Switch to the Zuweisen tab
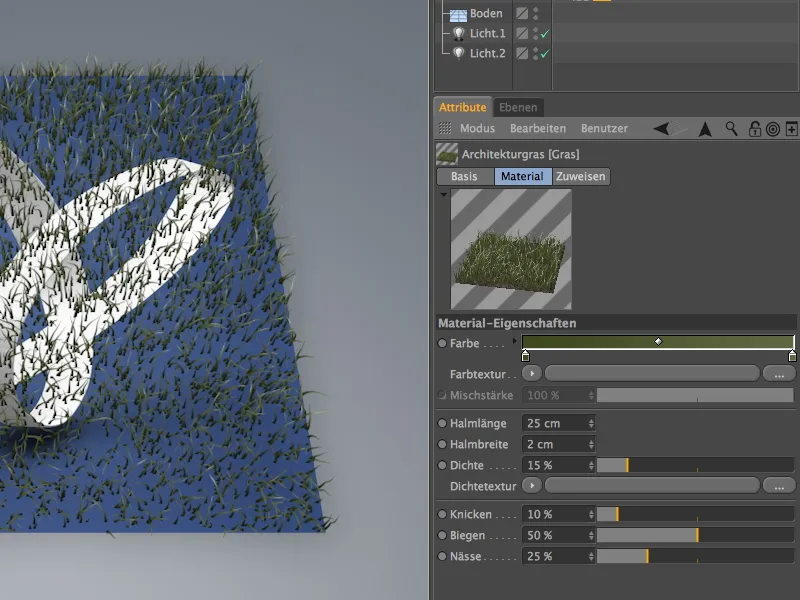Screen dimensions: 800x600 pos(580,176)
